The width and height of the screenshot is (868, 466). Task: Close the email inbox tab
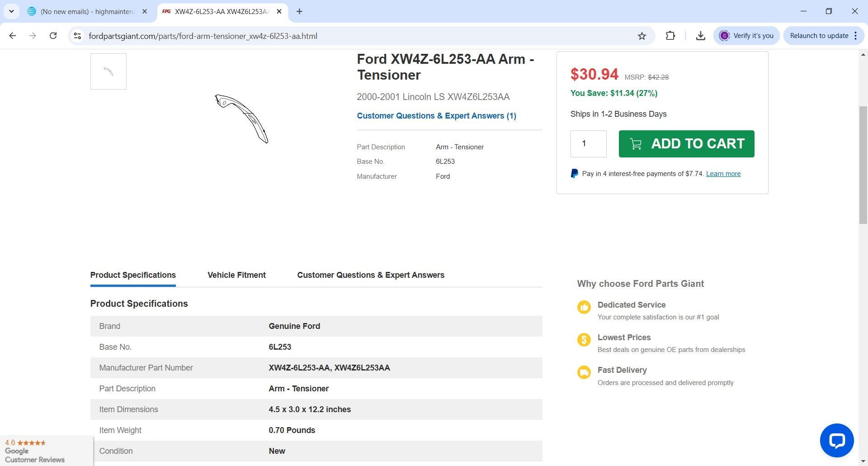tap(145, 11)
